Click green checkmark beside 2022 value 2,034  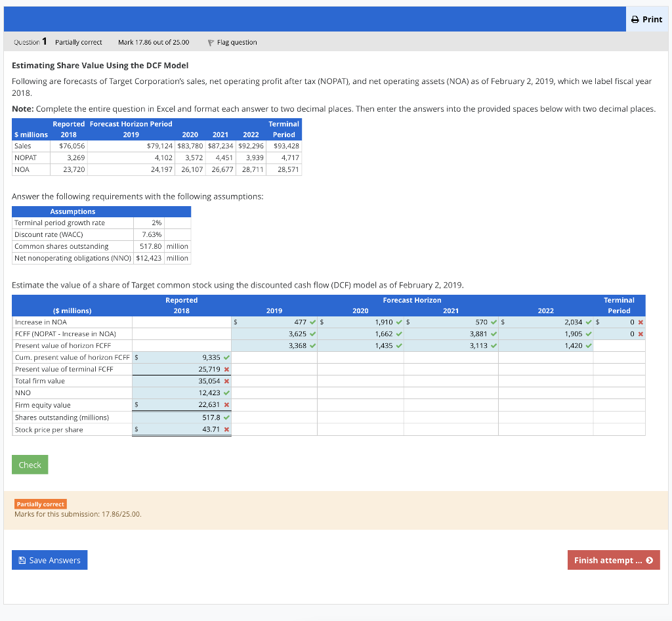pos(589,322)
